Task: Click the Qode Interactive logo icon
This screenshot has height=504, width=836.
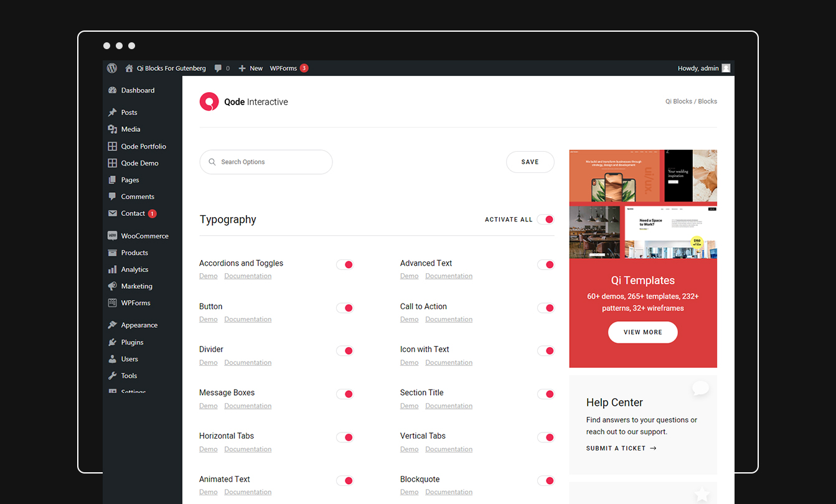Action: [209, 101]
